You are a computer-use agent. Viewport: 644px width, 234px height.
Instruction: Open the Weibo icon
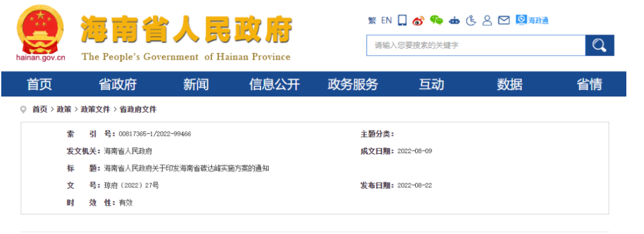(x=418, y=20)
